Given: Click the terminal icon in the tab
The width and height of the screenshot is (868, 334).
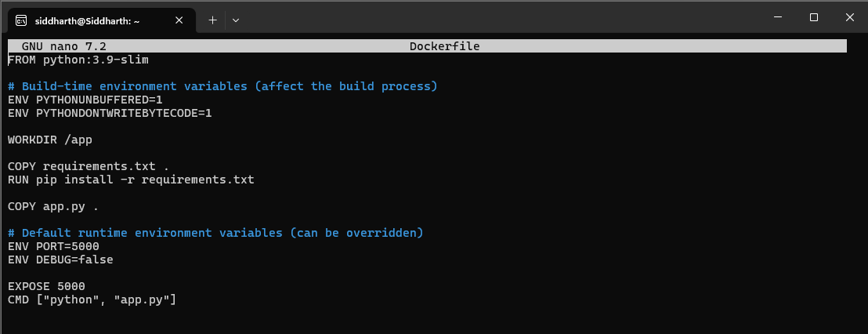Looking at the screenshot, I should tap(22, 19).
